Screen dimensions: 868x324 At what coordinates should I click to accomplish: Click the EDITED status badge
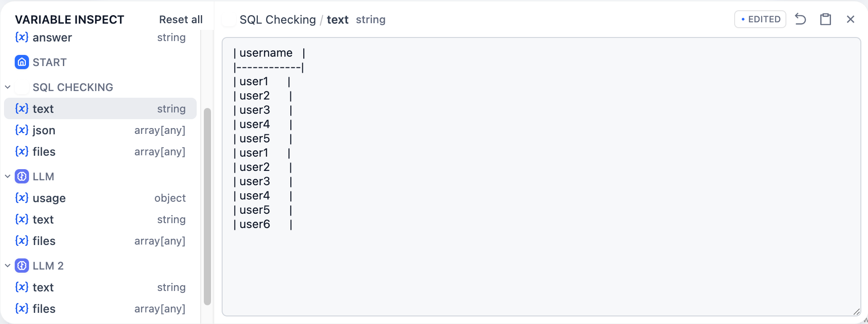[760, 19]
